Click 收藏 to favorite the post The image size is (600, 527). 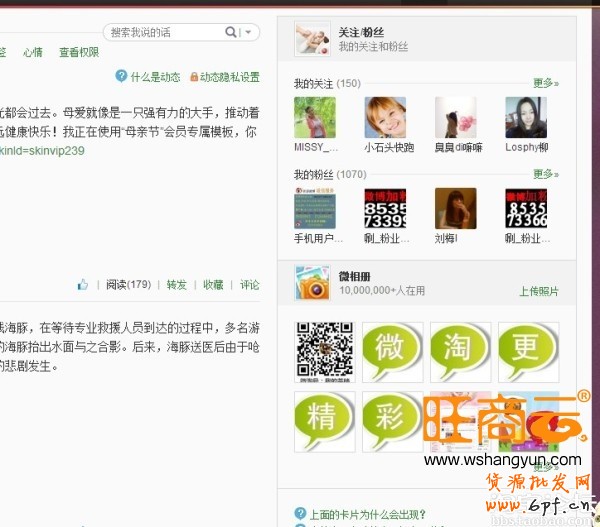tap(213, 285)
